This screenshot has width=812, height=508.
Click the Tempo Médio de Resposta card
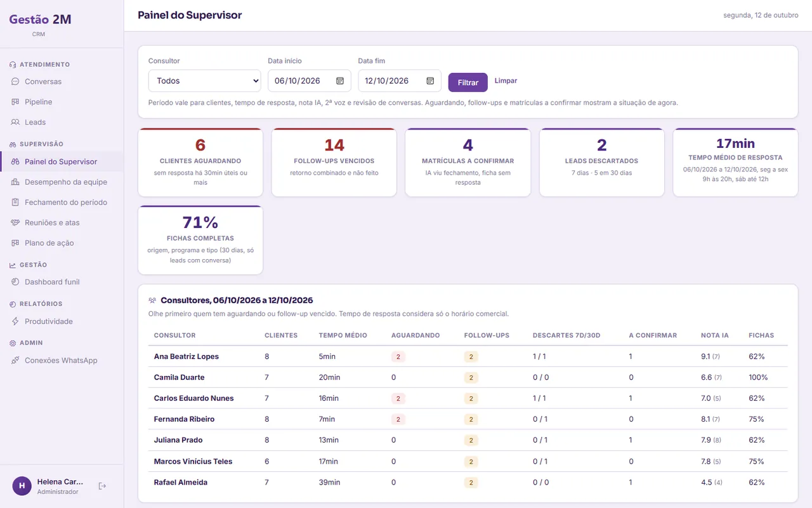tap(735, 163)
